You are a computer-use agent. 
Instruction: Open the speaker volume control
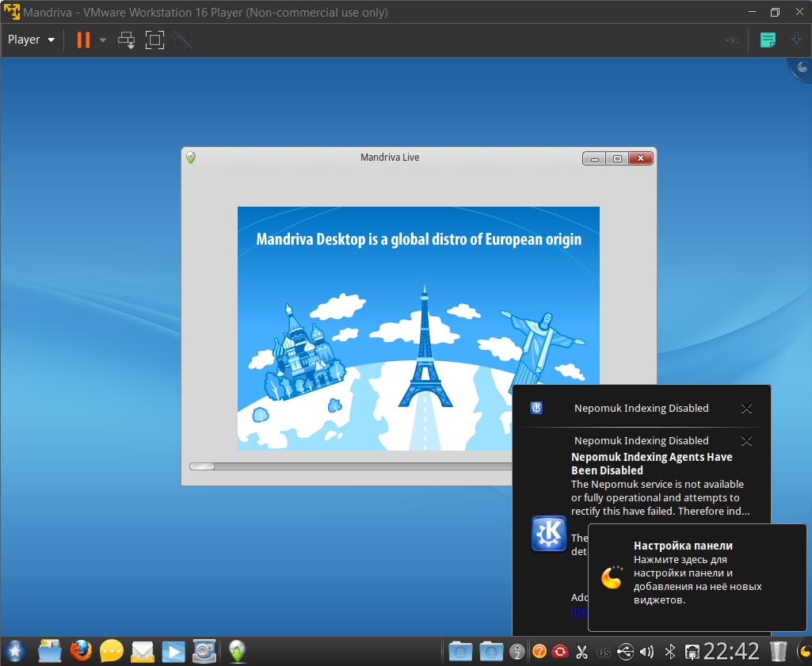point(646,652)
